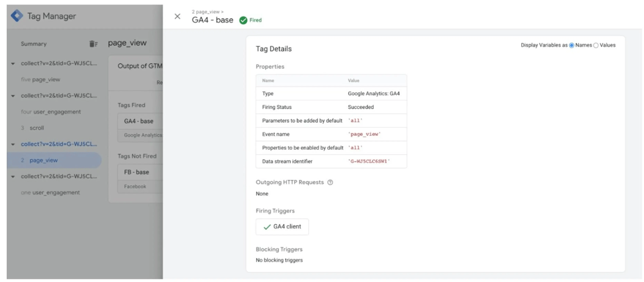Open Outgoing HTTP Requests help icon
Viewport: 644px width, 282px height.
[330, 182]
